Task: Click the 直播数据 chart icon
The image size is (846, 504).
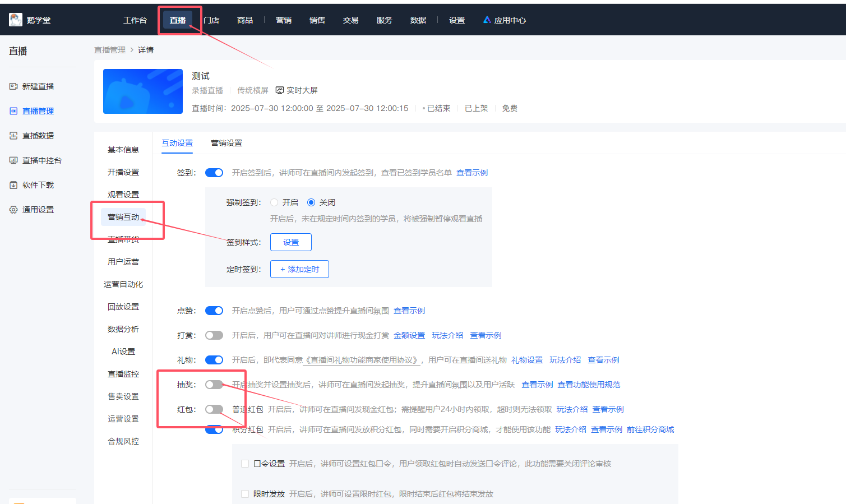Action: pos(13,136)
